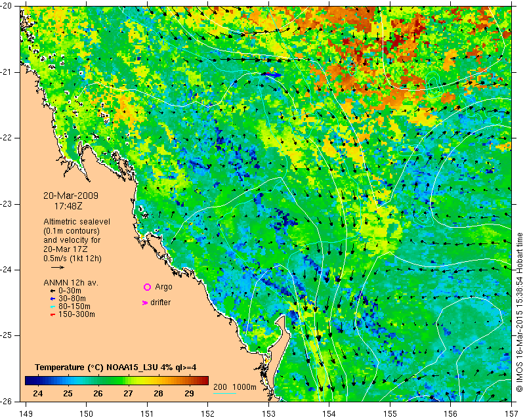Image resolution: width=525 pixels, height=420 pixels.
Task: Click the '200 1000m' isobath label
Action: click(x=235, y=387)
